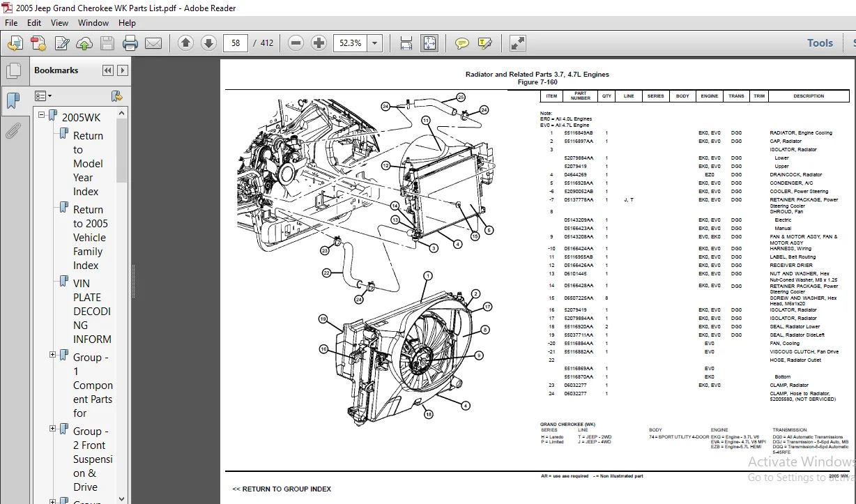Click the Open file icon
Viewport: 856px width, 504px height.
[15, 43]
